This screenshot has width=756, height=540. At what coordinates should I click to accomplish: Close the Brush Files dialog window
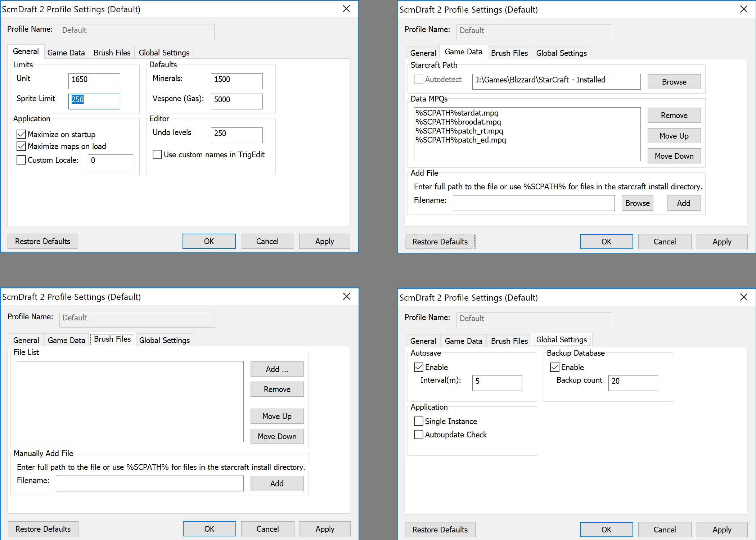click(x=346, y=296)
